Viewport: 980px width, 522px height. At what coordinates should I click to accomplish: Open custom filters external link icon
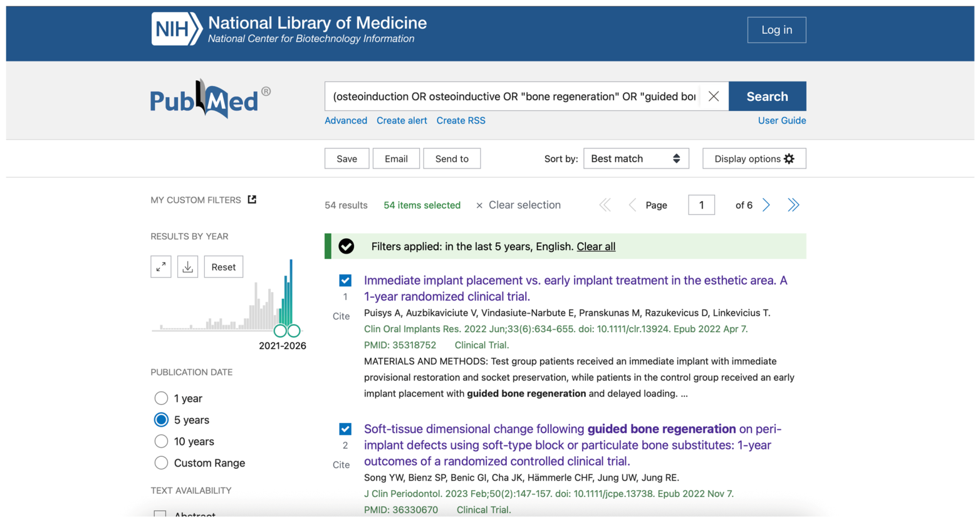[252, 199]
